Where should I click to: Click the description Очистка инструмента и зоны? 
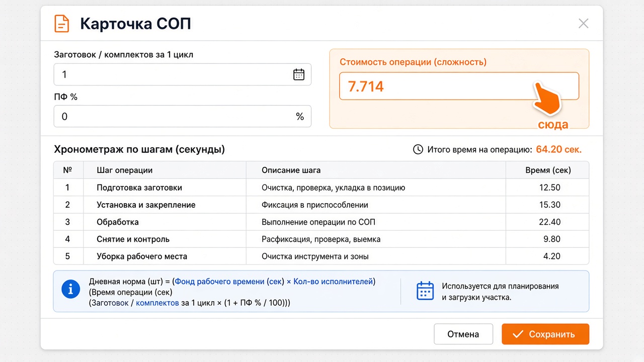(x=315, y=256)
